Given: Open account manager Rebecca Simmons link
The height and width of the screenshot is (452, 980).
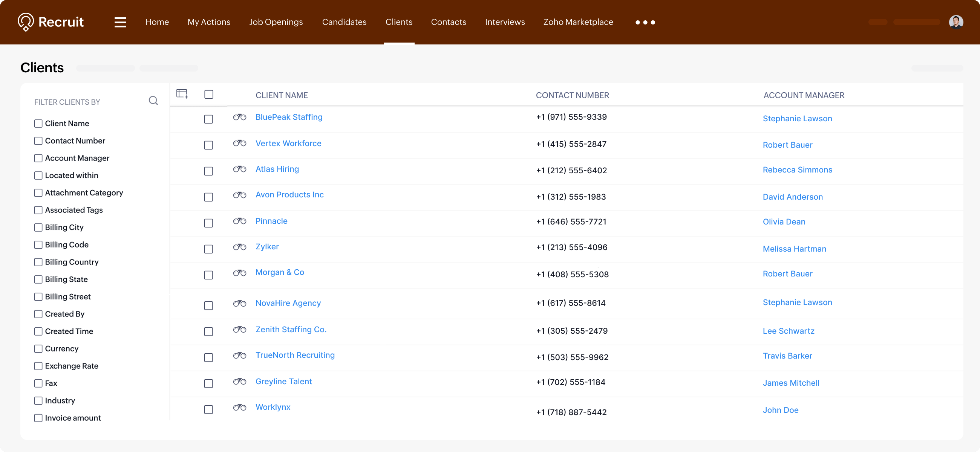Looking at the screenshot, I should point(798,170).
